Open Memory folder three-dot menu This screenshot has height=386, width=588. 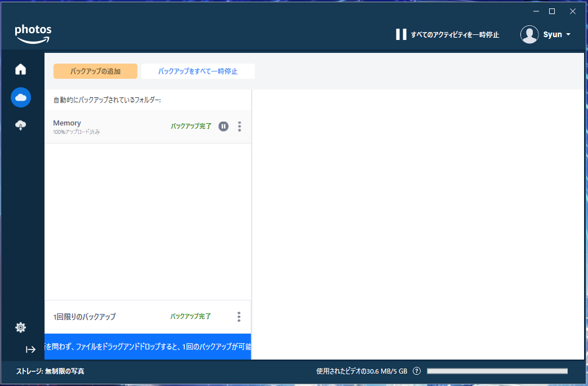coord(239,126)
